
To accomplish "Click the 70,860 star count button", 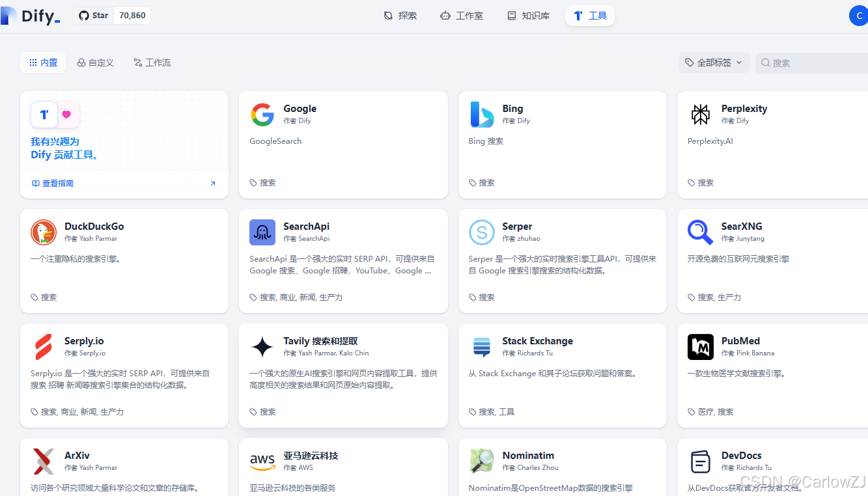I will click(132, 16).
